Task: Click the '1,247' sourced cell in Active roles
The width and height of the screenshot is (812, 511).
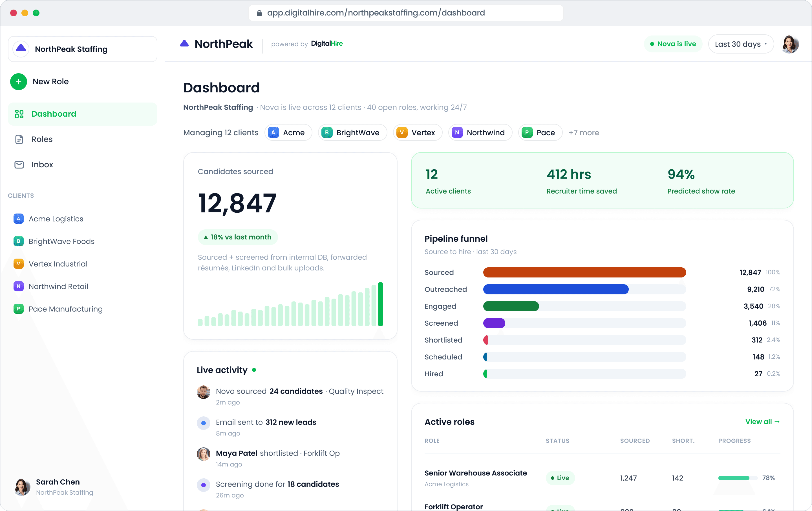Action: tap(628, 478)
